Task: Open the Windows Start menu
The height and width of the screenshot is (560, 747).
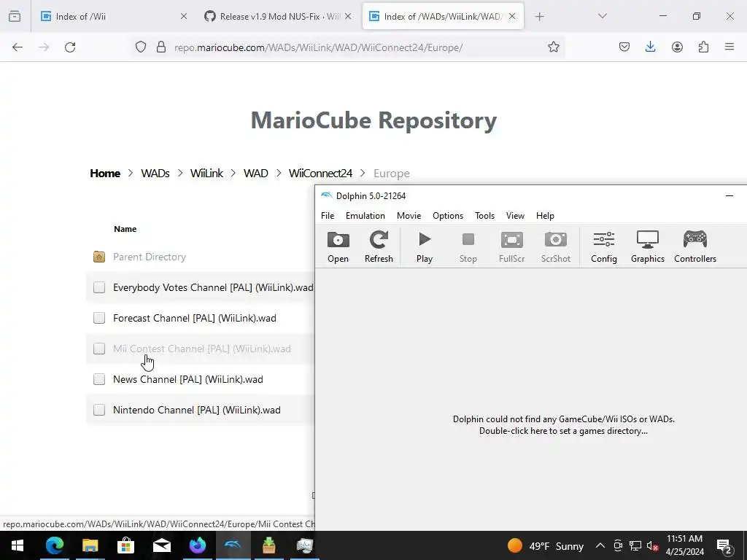Action: pos(18,545)
